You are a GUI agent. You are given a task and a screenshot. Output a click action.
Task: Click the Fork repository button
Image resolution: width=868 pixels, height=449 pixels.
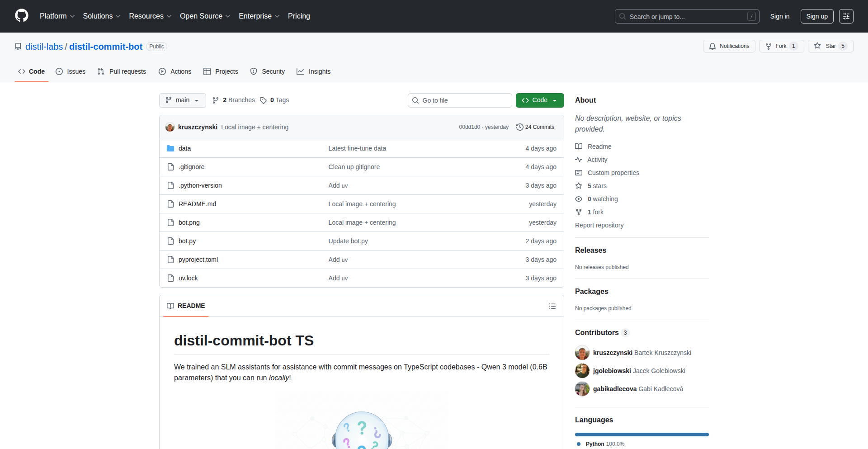[781, 46]
